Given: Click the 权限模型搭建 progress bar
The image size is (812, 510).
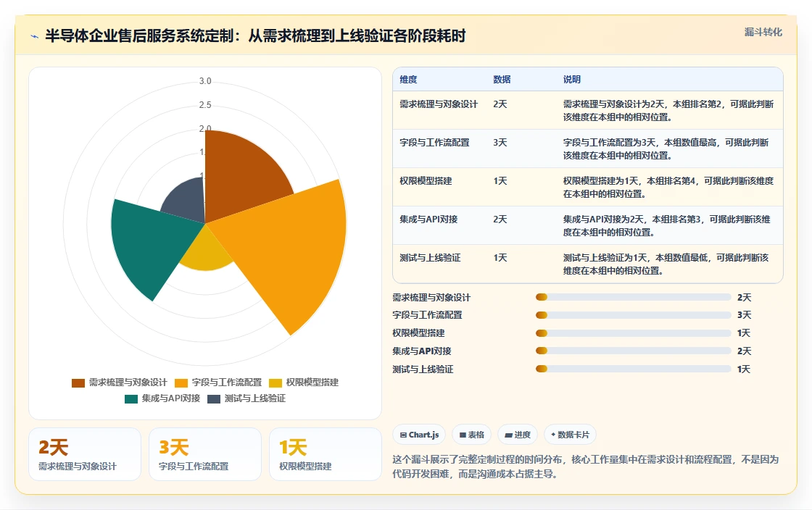Looking at the screenshot, I should (x=634, y=333).
